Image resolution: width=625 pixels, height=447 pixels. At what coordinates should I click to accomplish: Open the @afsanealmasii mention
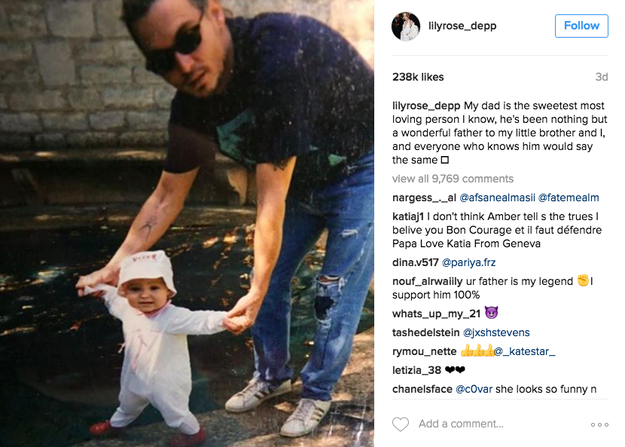pos(497,197)
